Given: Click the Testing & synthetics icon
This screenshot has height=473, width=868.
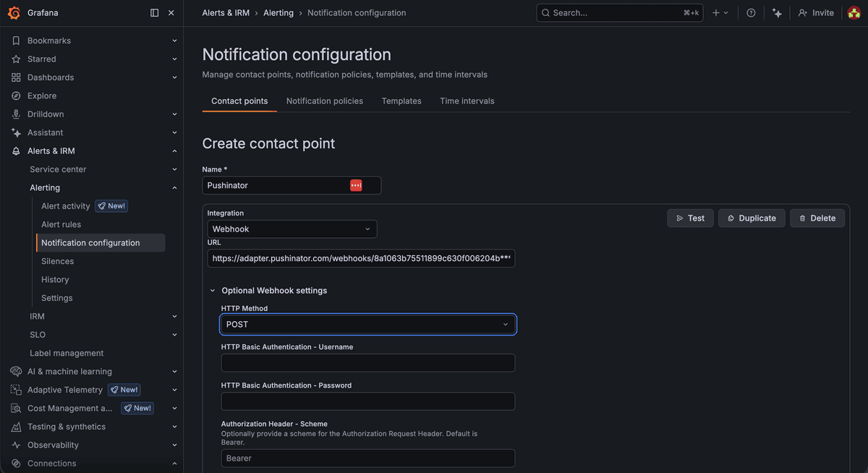Looking at the screenshot, I should [16, 427].
